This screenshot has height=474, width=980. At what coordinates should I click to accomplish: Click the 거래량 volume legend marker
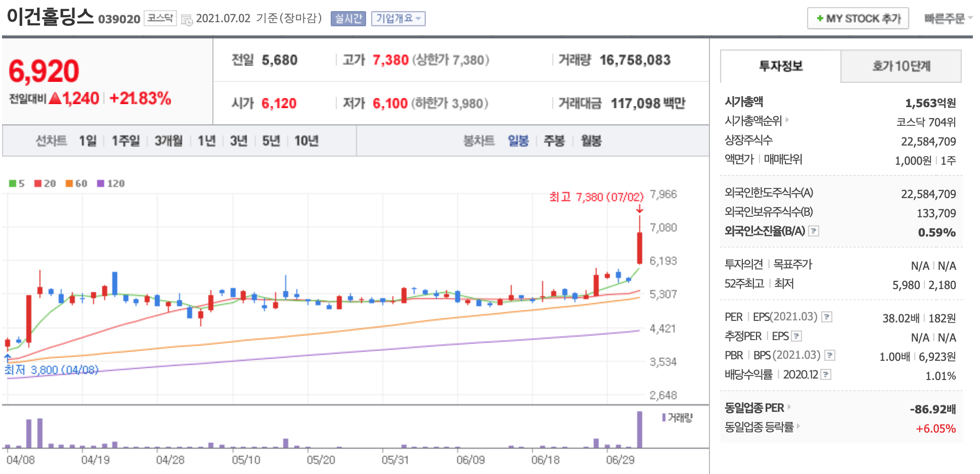click(x=664, y=417)
